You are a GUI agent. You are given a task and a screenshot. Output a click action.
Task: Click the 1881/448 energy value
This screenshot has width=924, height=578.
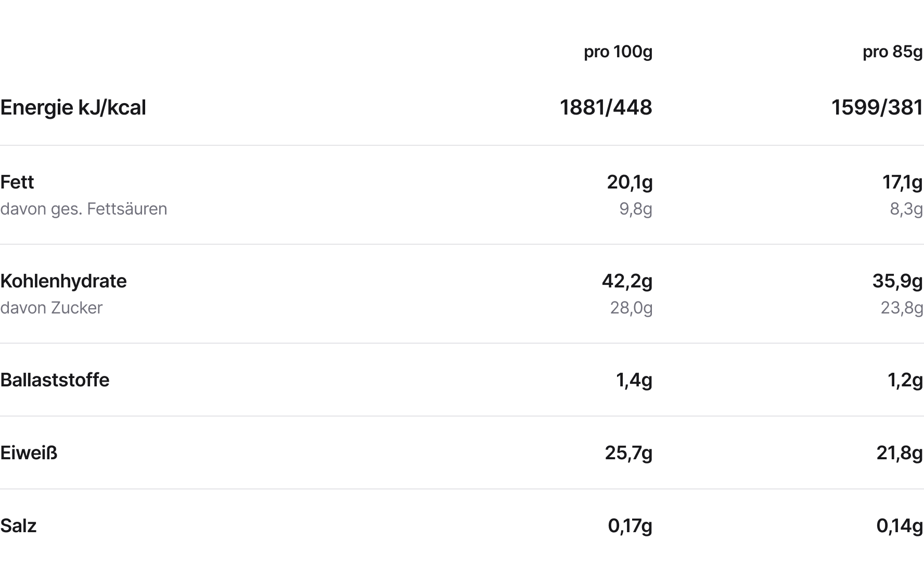click(606, 108)
